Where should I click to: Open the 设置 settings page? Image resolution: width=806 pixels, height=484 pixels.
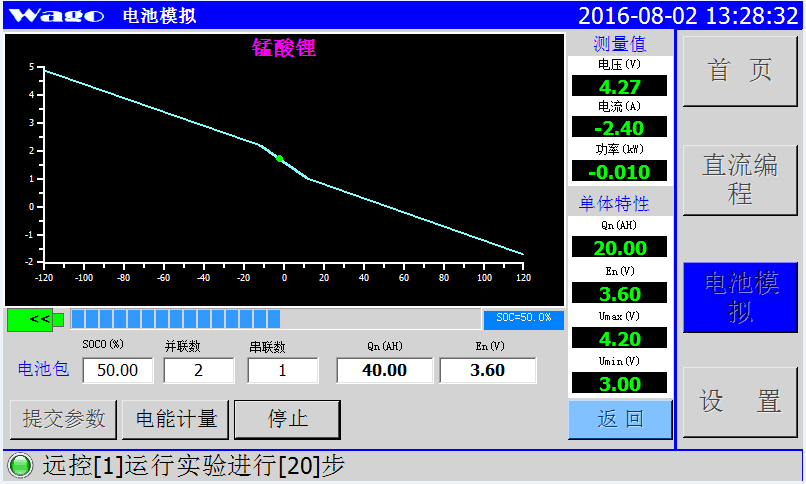click(740, 402)
